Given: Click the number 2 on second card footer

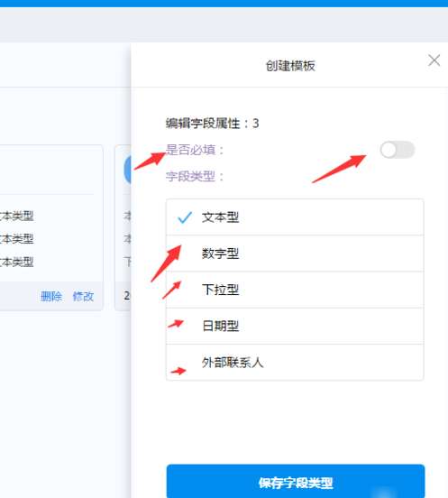Looking at the screenshot, I should click(127, 296).
